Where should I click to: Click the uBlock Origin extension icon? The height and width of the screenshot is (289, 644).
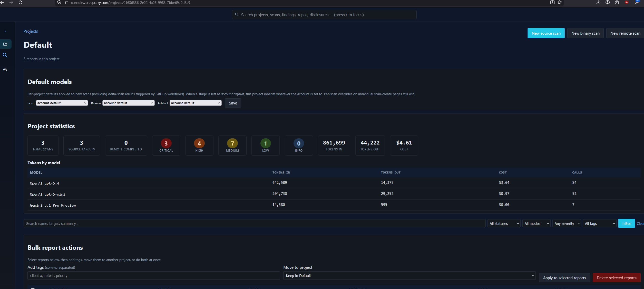(626, 3)
